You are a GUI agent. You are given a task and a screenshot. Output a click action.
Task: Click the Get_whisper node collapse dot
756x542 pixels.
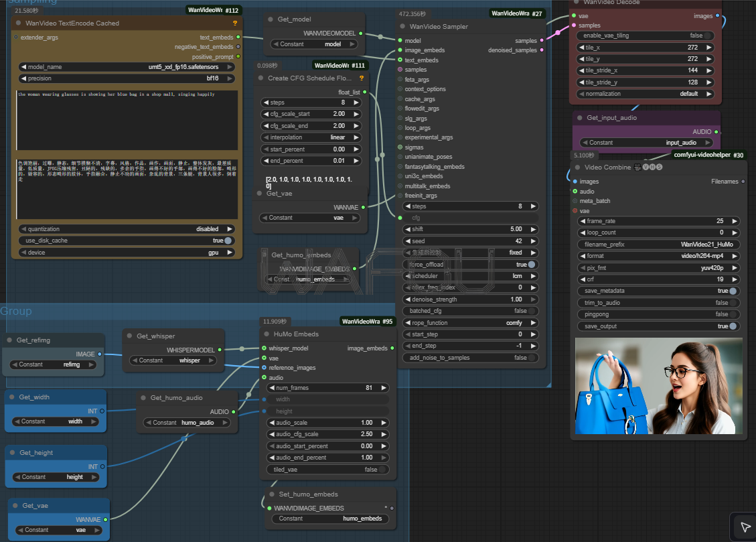129,336
